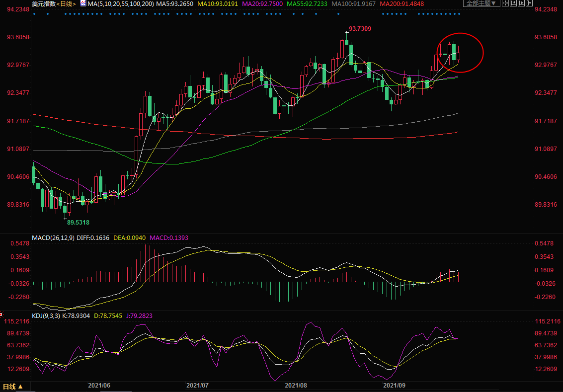Click the 2021/08 date on the time axis
Viewport: 563px width, 392px height.
[297, 385]
